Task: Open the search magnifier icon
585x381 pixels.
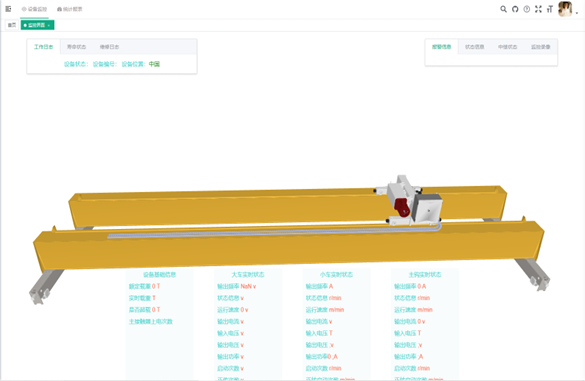Action: pyautogui.click(x=503, y=9)
